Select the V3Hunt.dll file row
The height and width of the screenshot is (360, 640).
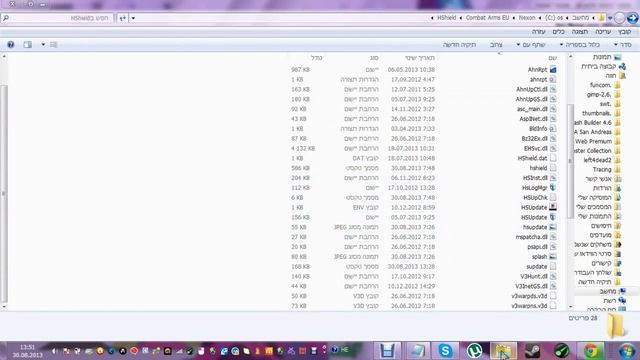click(424, 276)
